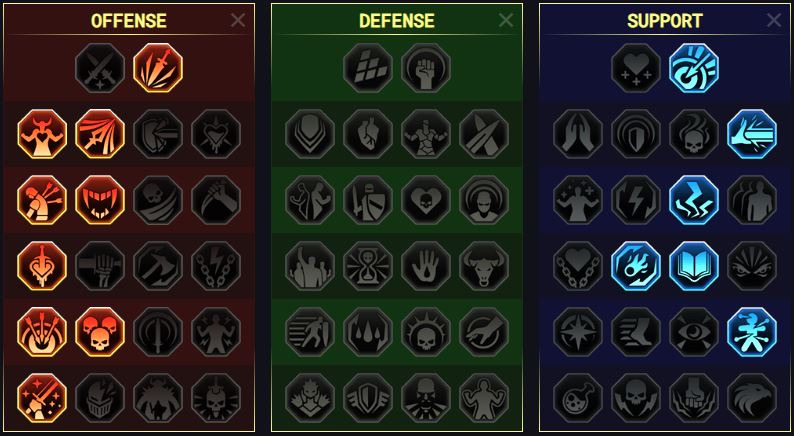
Task: Click the bull head mastery icon
Action: 484,266
